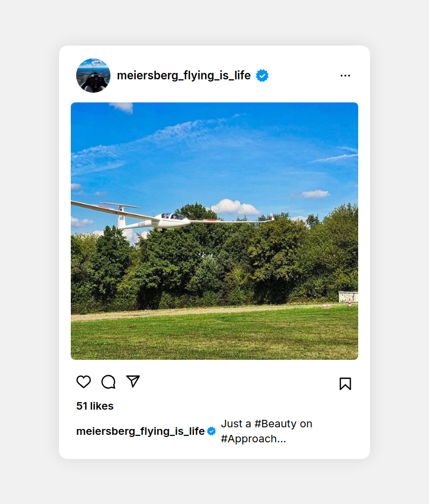Click the verified badge beside header username

[262, 76]
